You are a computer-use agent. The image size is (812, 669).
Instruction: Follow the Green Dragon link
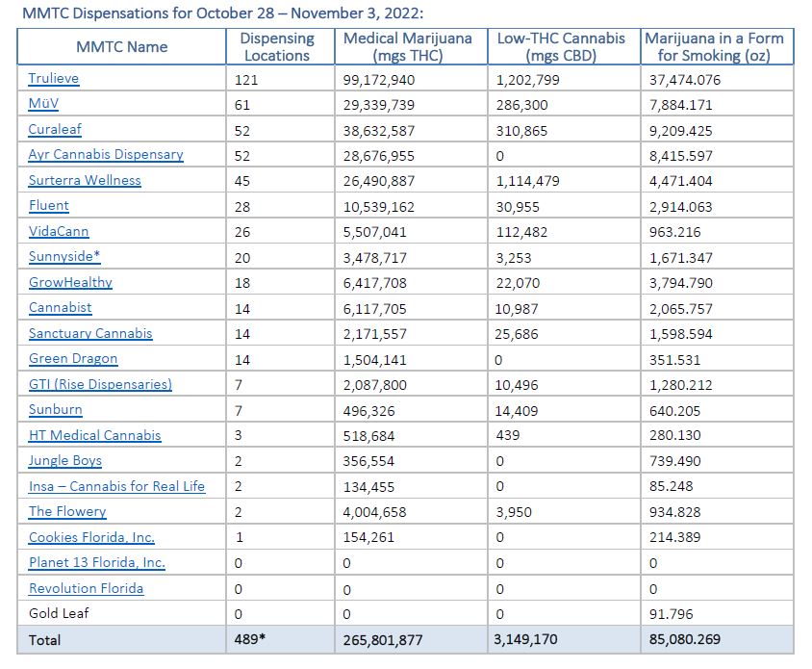73,359
